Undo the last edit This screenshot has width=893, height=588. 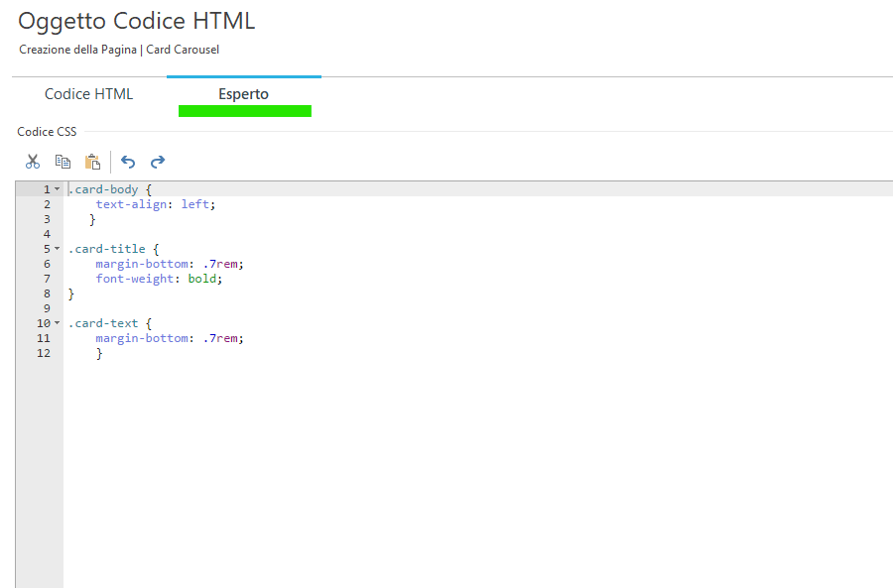pyautogui.click(x=128, y=162)
